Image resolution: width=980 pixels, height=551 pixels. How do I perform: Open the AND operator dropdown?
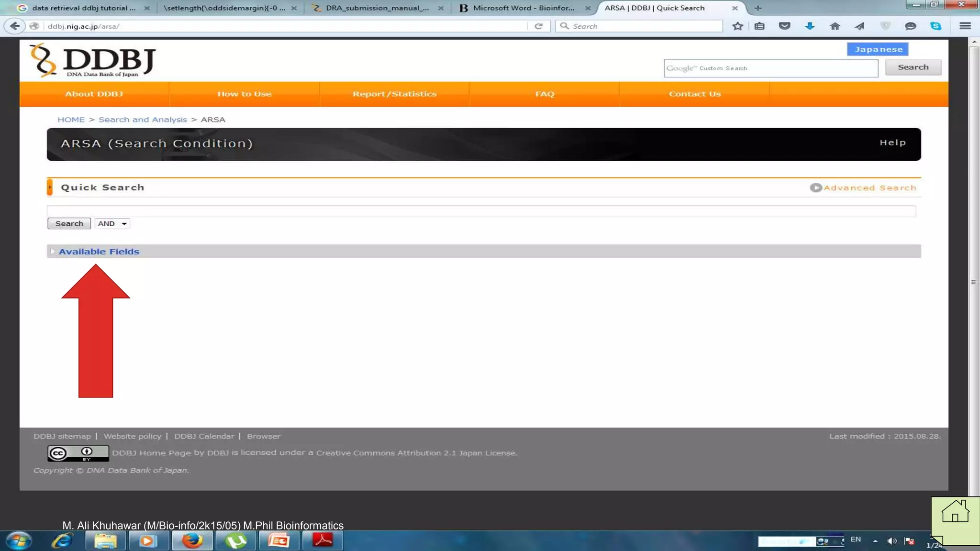[x=112, y=224]
